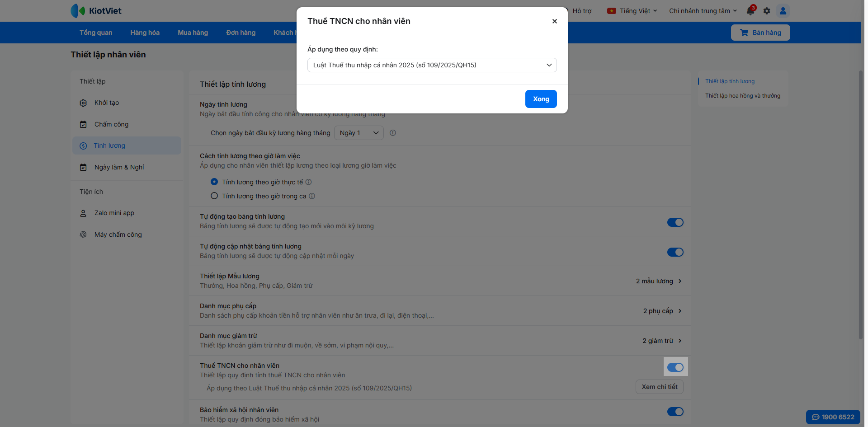Open the Hàng hóa menu
868x427 pixels.
(x=145, y=33)
